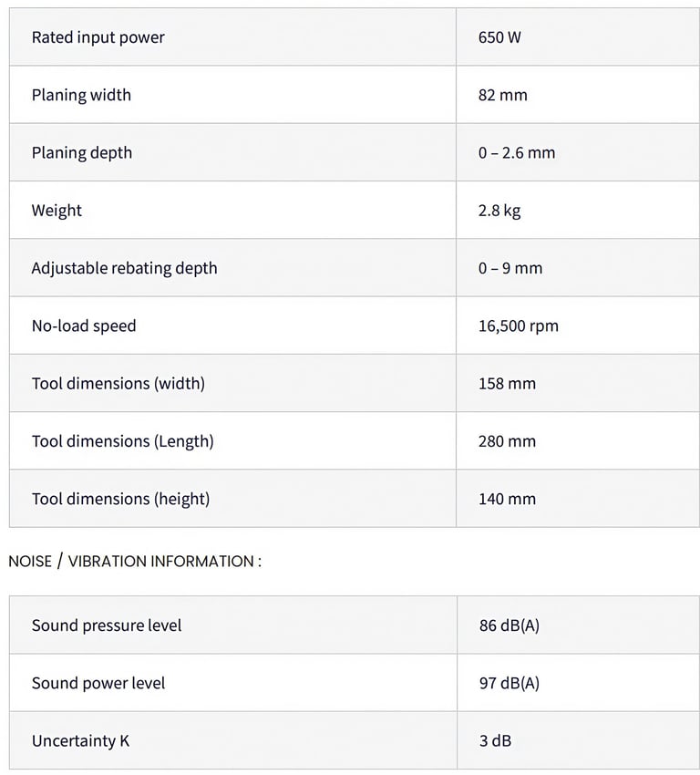Click the Sound pressure level label
700x775 pixels.
click(x=107, y=625)
